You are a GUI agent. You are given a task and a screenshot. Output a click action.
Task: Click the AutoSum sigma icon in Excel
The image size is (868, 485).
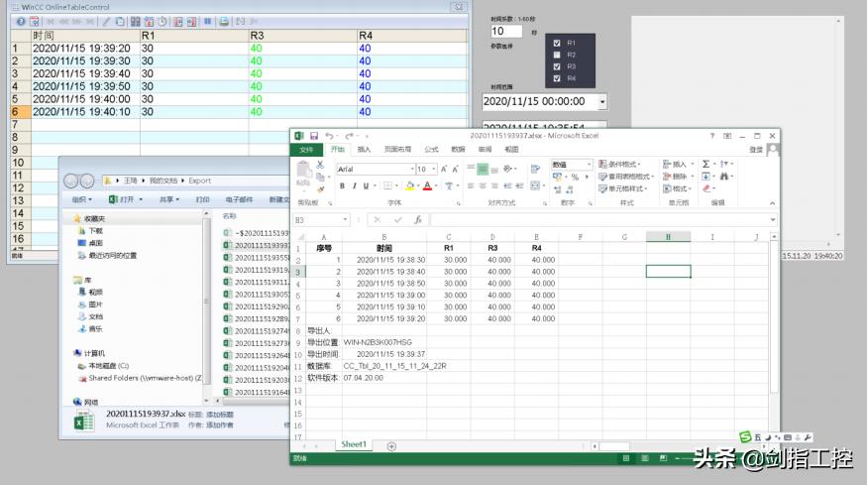pos(705,164)
